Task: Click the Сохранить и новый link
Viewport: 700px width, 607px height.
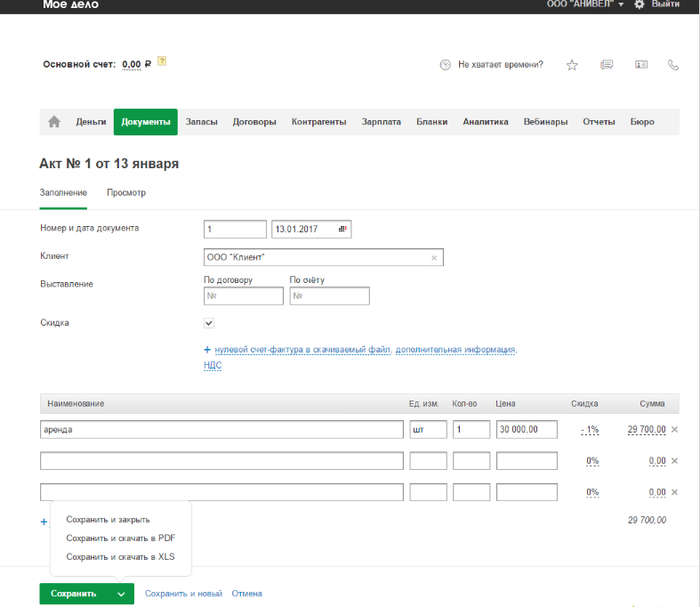Action: point(183,594)
